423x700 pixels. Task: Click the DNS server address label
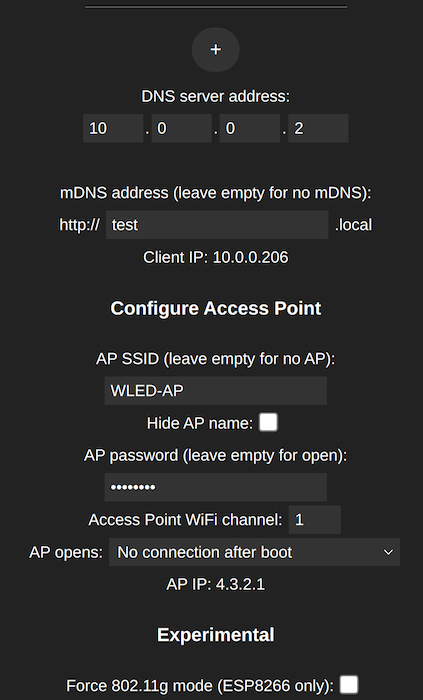coord(216,96)
